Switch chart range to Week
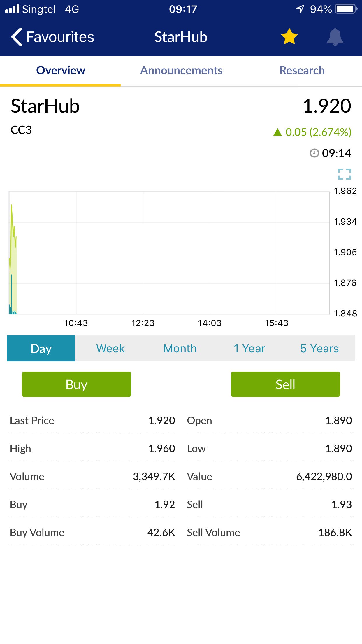This screenshot has width=362, height=644. 110,348
